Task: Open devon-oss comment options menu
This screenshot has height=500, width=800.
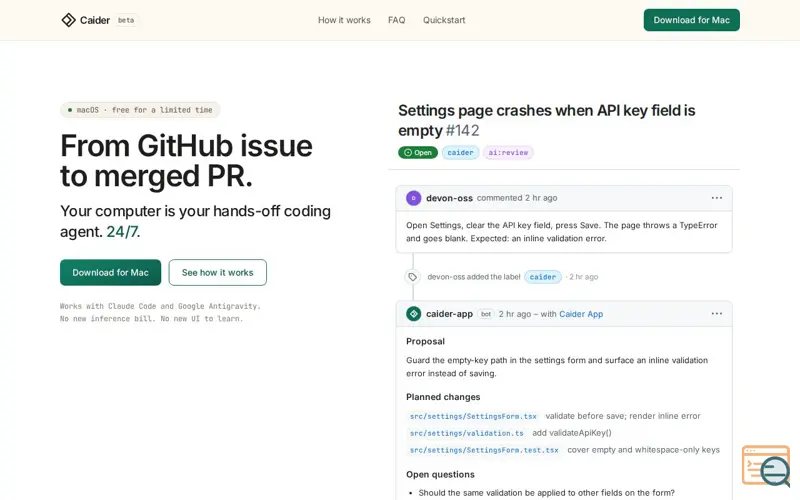Action: click(x=717, y=198)
